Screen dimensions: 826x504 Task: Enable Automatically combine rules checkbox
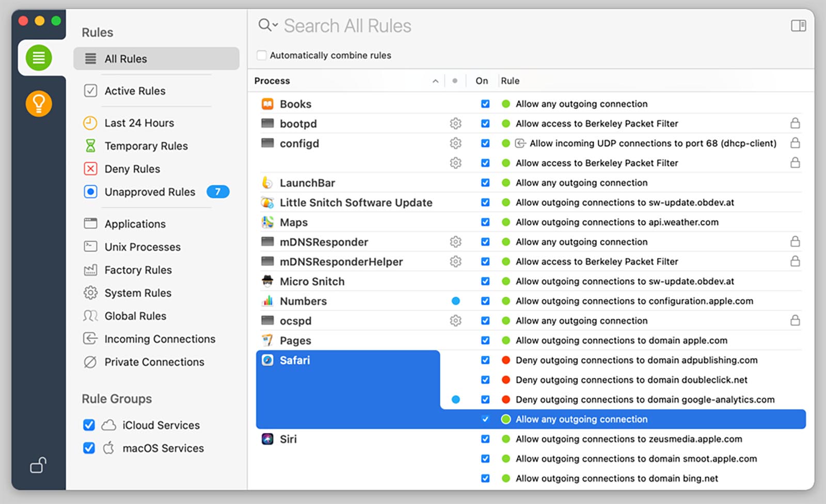coord(262,55)
